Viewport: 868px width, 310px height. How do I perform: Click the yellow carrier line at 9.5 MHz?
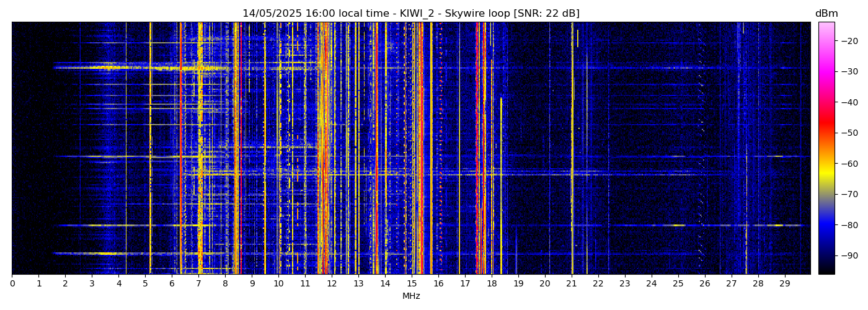[265, 149]
